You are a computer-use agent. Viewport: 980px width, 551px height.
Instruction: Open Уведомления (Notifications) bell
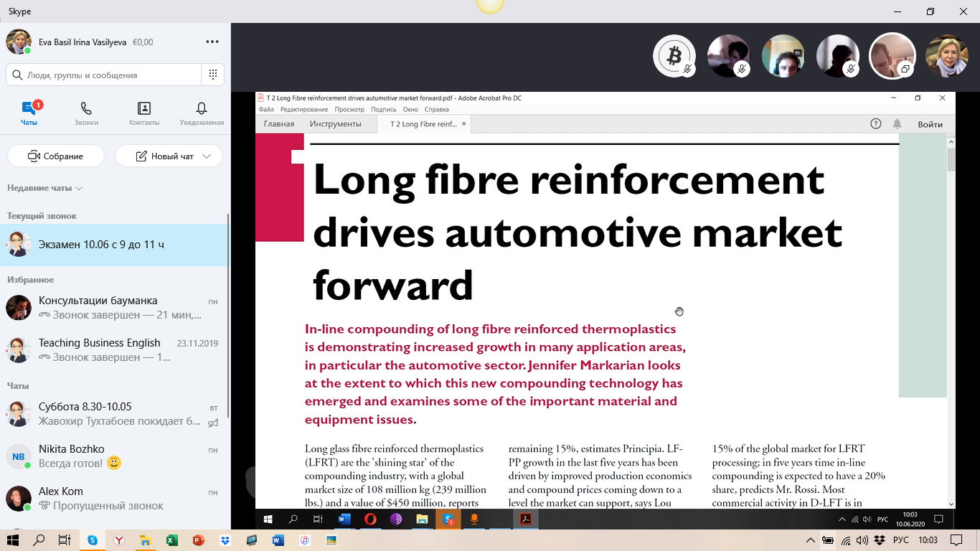(202, 113)
